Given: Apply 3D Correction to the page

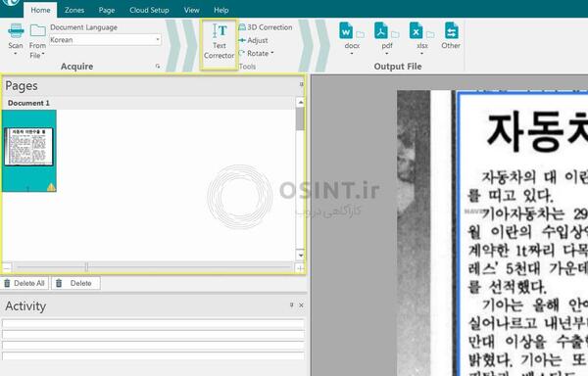Looking at the screenshot, I should coord(266,27).
